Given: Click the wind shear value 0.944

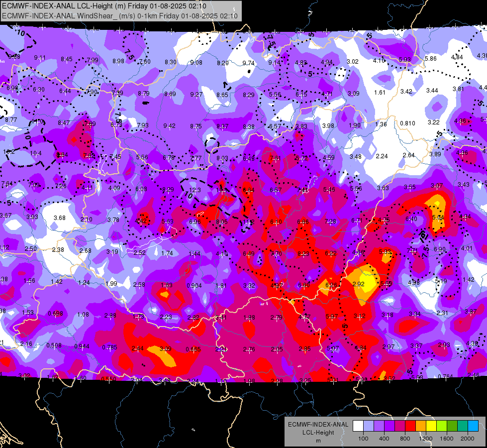Looking at the screenshot, I should [x=82, y=346].
